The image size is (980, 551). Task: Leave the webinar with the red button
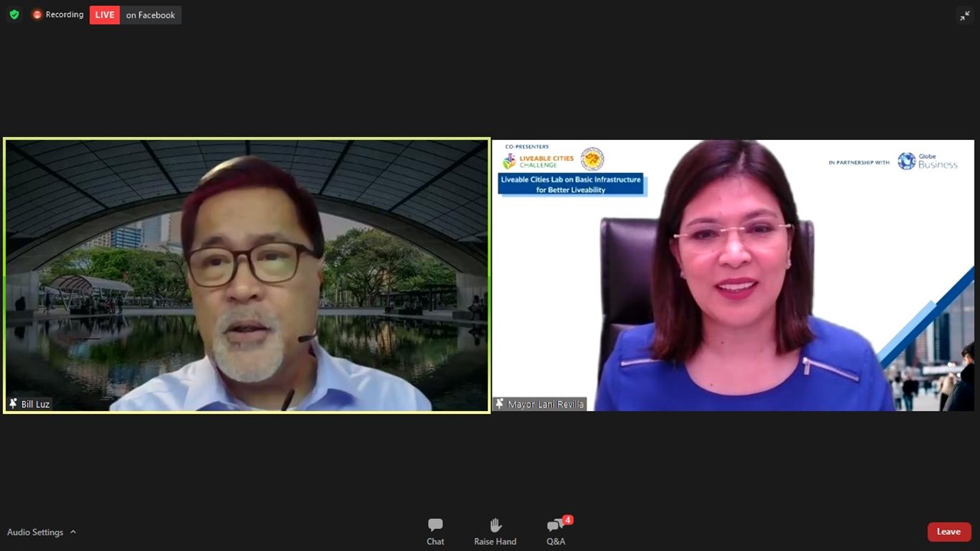949,532
